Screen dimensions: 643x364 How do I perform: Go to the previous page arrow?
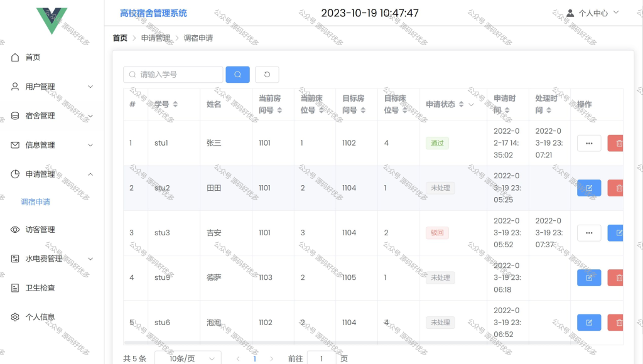point(238,359)
